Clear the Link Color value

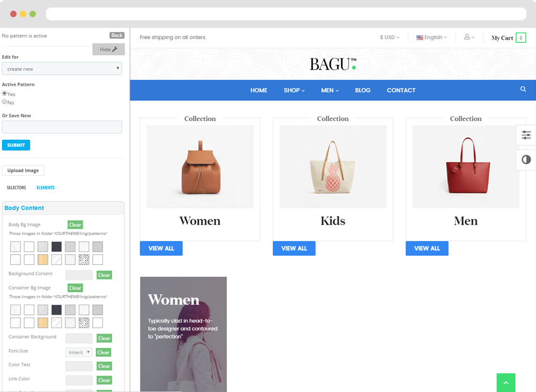105,380
